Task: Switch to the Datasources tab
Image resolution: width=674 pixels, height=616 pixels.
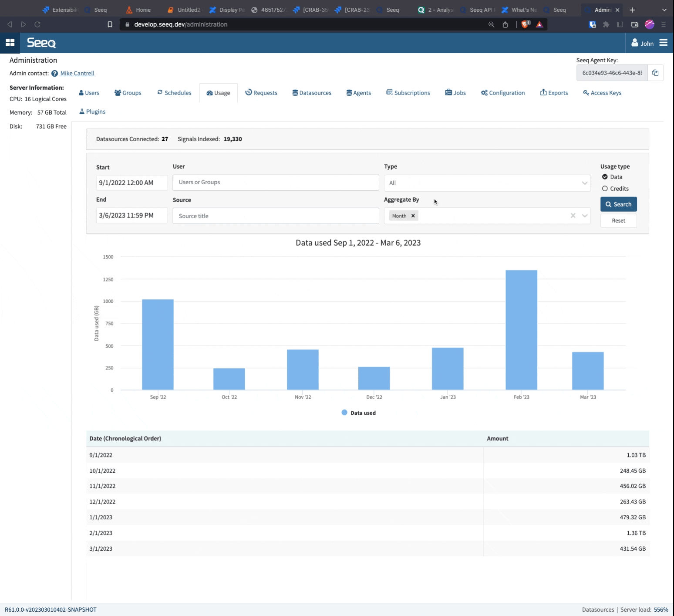Action: click(x=312, y=93)
